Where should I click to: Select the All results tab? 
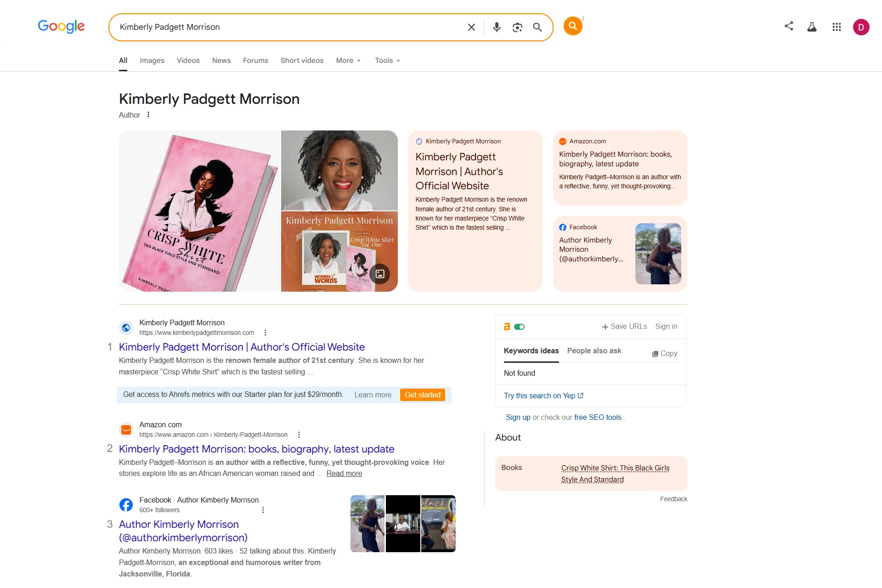[123, 61]
